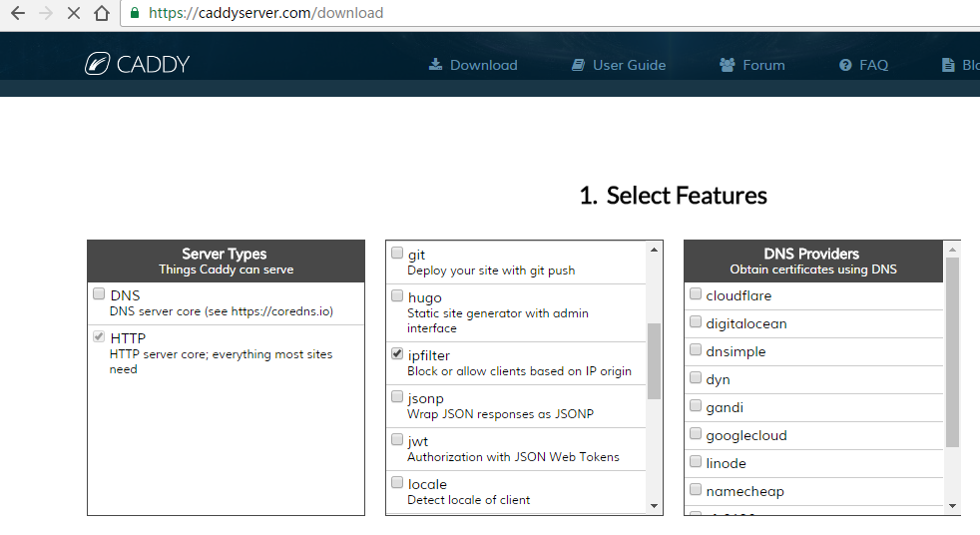Click the 'Server Types' panel header
Viewport: 980px width, 535px height.
[226, 262]
